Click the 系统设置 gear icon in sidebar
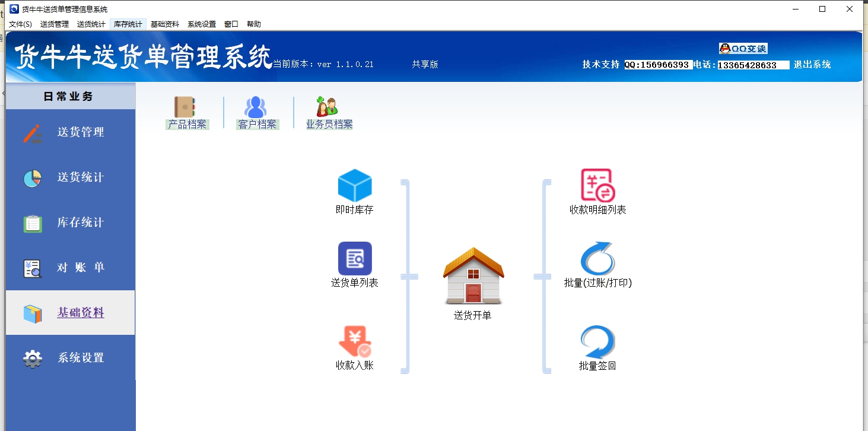The image size is (868, 431). (33, 359)
